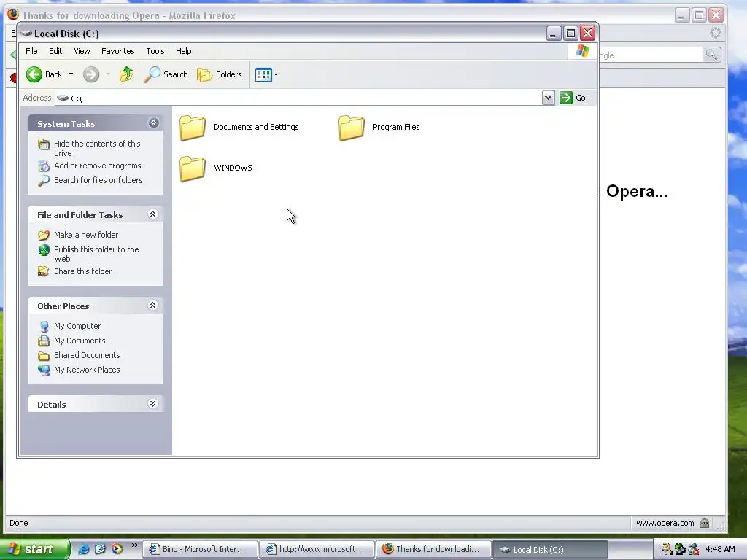Click the green Go button

pyautogui.click(x=573, y=98)
